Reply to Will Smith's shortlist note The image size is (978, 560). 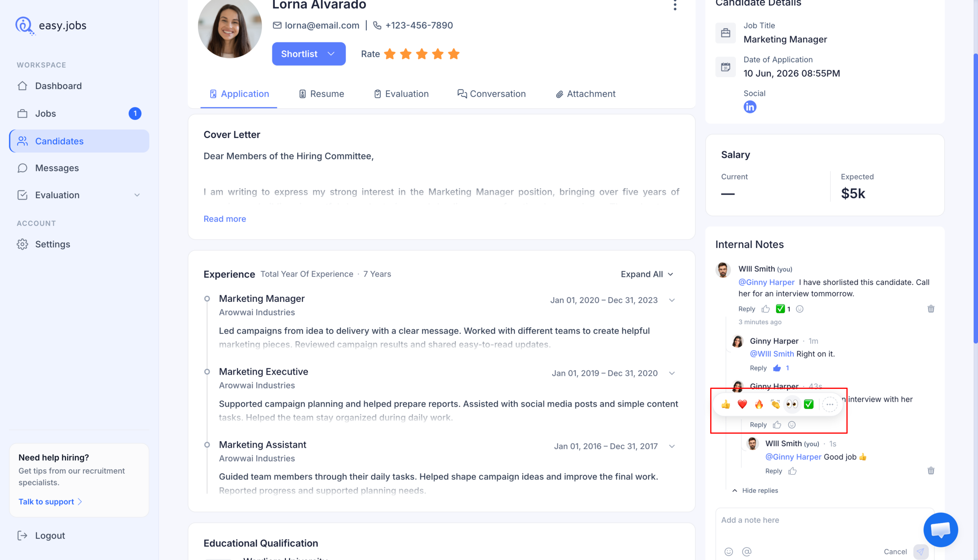[746, 309]
